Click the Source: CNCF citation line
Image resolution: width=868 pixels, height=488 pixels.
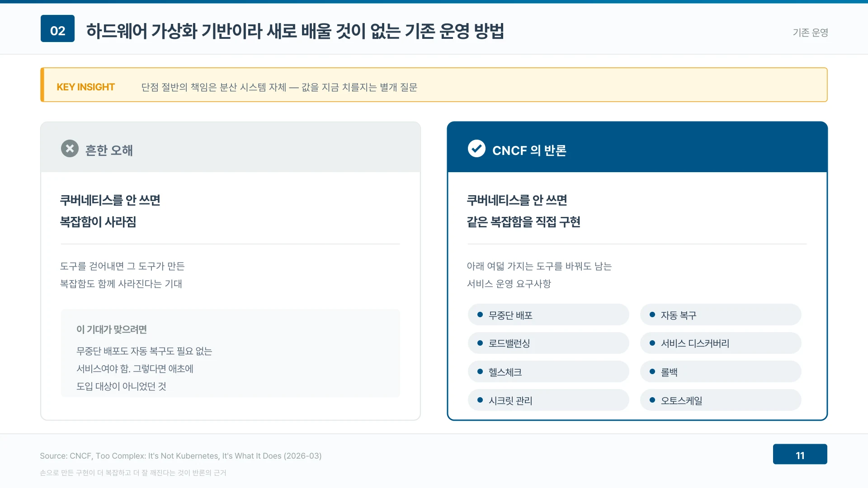click(x=180, y=455)
